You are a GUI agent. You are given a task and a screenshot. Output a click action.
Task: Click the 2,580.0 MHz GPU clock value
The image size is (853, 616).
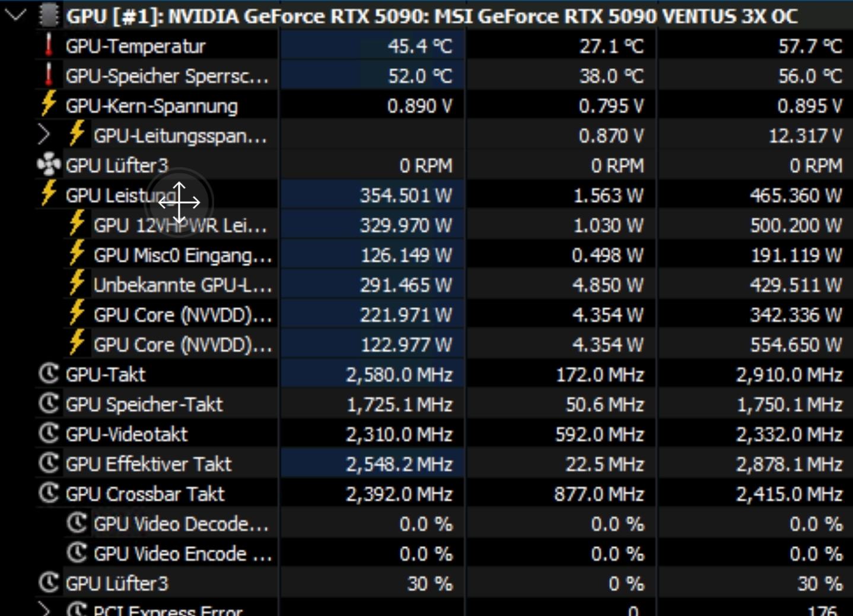coord(399,375)
